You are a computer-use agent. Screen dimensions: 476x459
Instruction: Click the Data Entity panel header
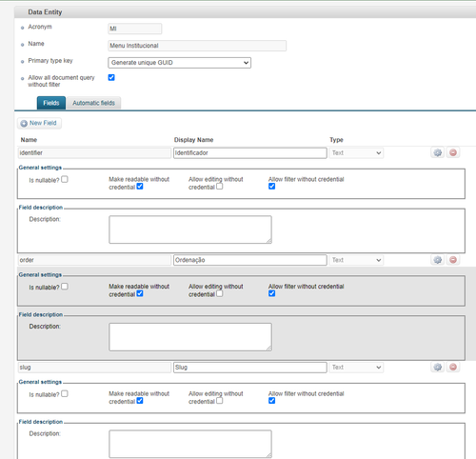tap(245, 12)
